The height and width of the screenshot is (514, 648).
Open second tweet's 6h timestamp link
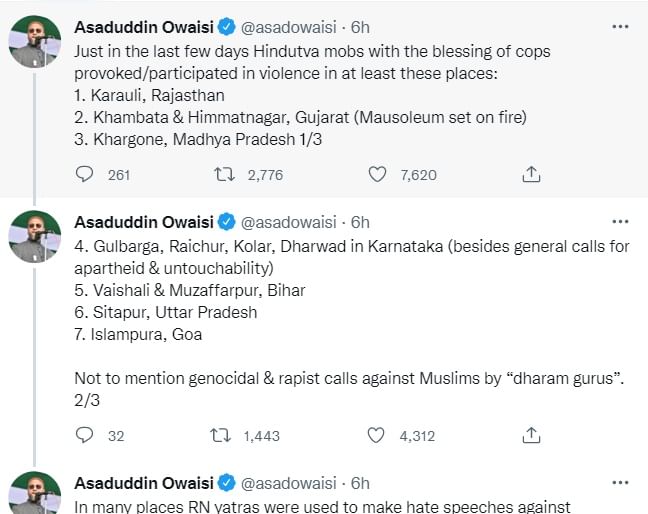(360, 221)
